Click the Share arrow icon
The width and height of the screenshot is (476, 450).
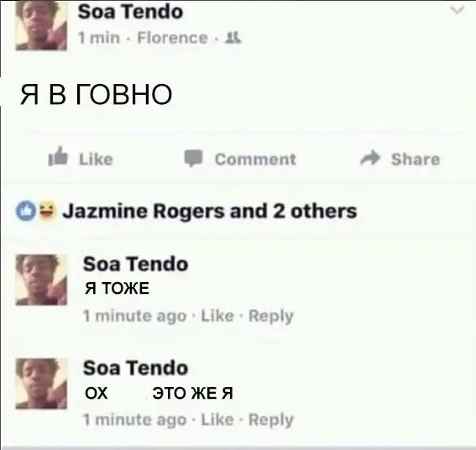click(370, 158)
